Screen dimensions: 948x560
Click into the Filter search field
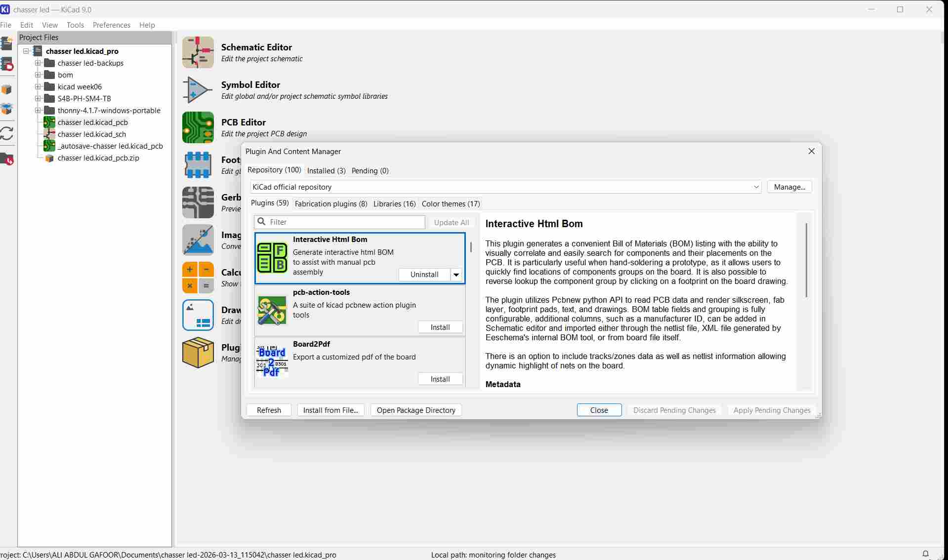(339, 222)
